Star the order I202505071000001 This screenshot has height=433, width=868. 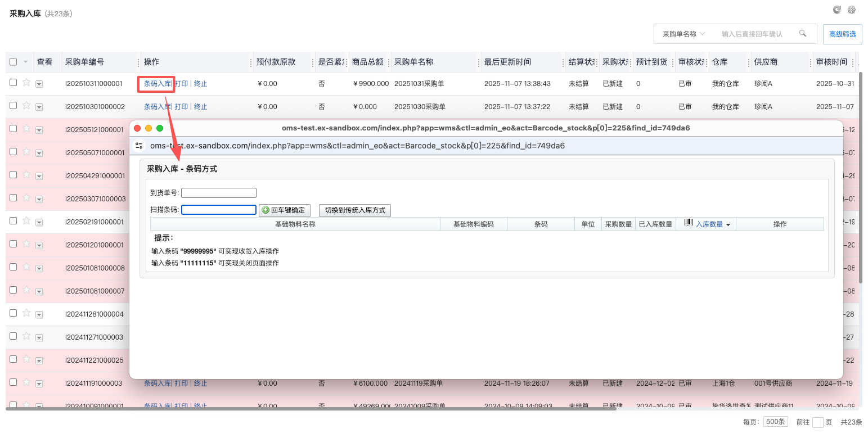(26, 152)
